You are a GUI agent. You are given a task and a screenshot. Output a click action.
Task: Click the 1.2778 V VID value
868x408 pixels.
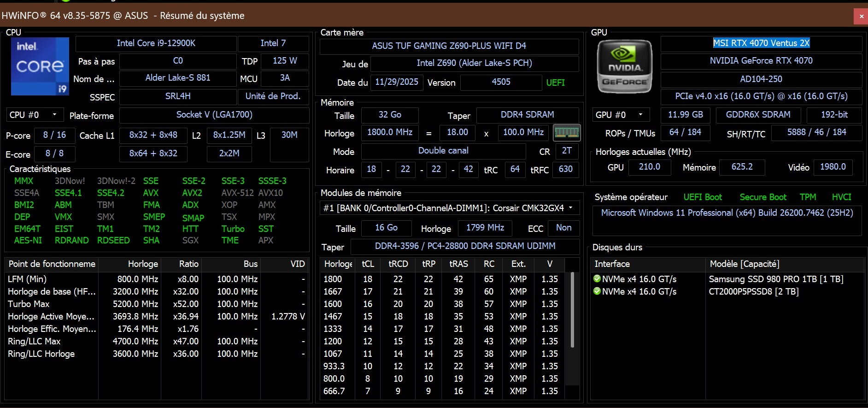pyautogui.click(x=288, y=316)
